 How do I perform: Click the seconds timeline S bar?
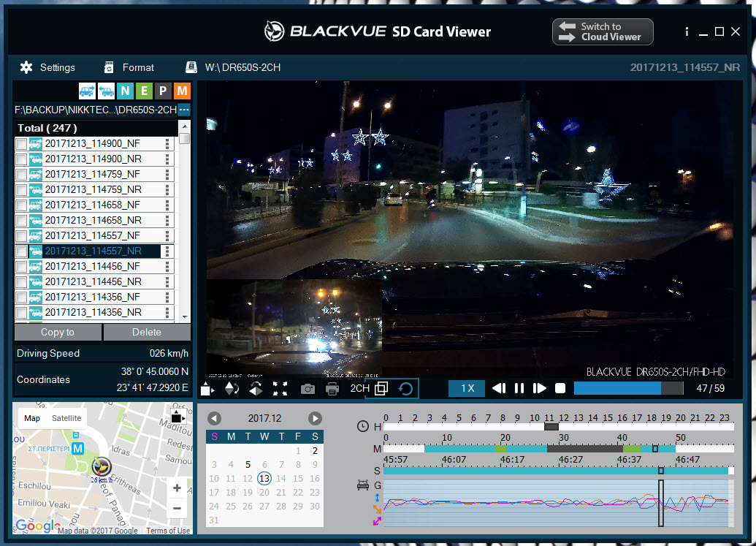coord(558,470)
